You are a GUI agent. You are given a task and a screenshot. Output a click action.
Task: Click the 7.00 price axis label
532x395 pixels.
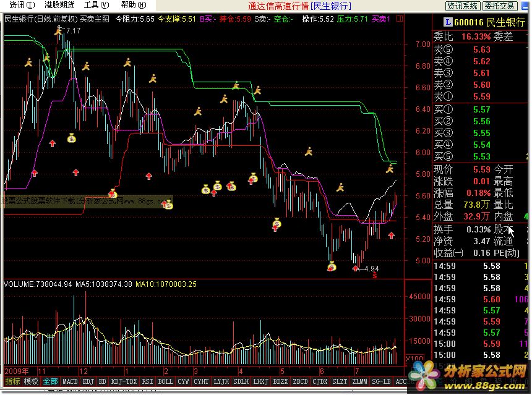[423, 44]
